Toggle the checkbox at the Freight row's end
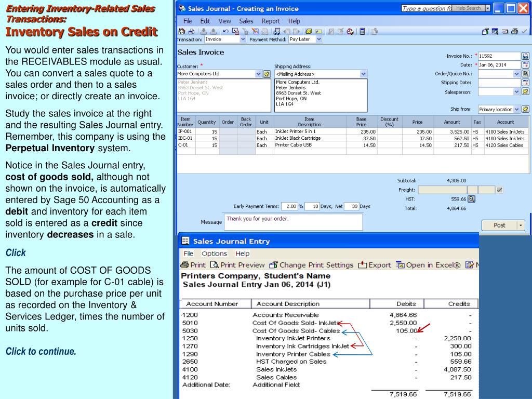 tap(499, 190)
